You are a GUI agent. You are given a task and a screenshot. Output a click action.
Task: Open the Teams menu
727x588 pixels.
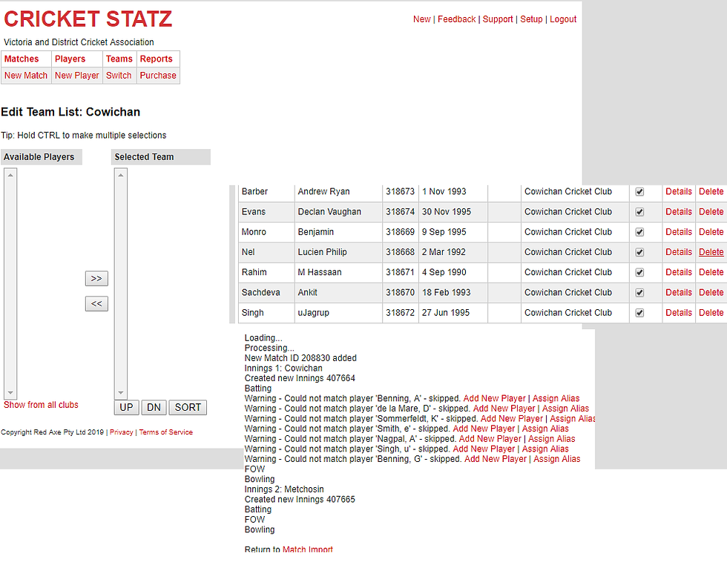click(119, 59)
